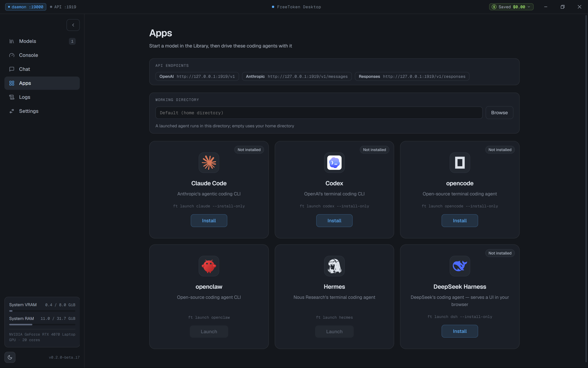
Task: Click the 'ft launch codex --install-only' command
Action: pyautogui.click(x=334, y=206)
